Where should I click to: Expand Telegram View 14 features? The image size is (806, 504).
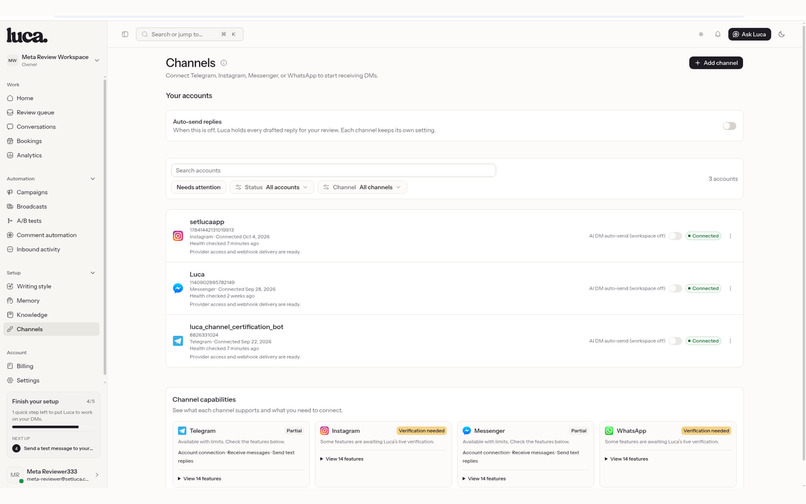199,479
